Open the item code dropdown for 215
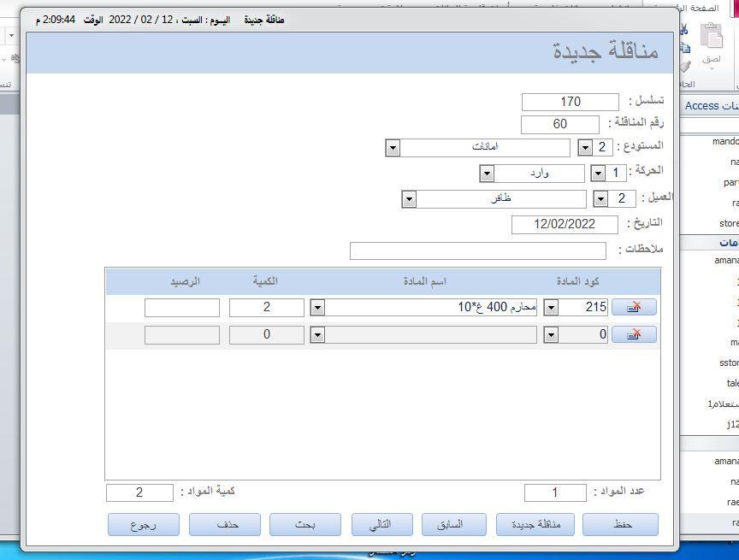 [551, 307]
